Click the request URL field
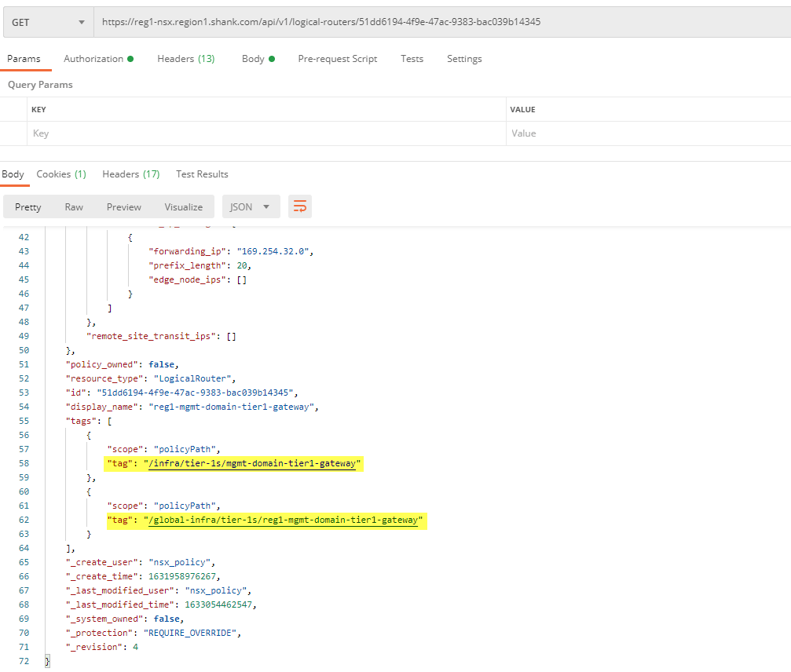 pyautogui.click(x=442, y=22)
